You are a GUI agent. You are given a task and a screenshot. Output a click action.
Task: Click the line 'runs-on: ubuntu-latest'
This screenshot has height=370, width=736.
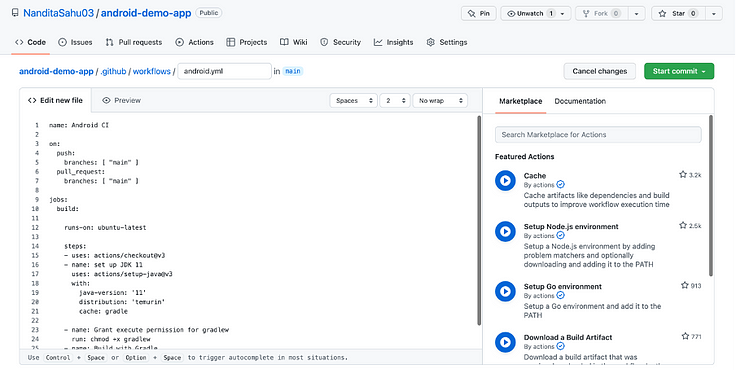coord(105,228)
